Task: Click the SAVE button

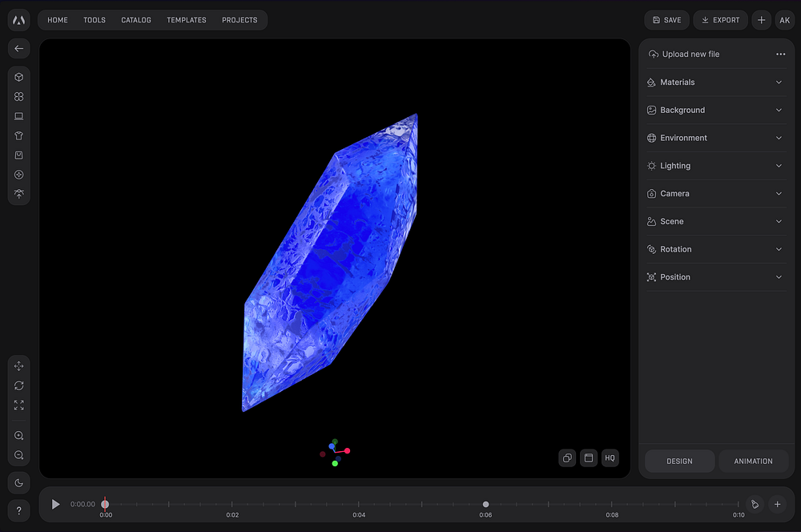Action: click(x=666, y=20)
